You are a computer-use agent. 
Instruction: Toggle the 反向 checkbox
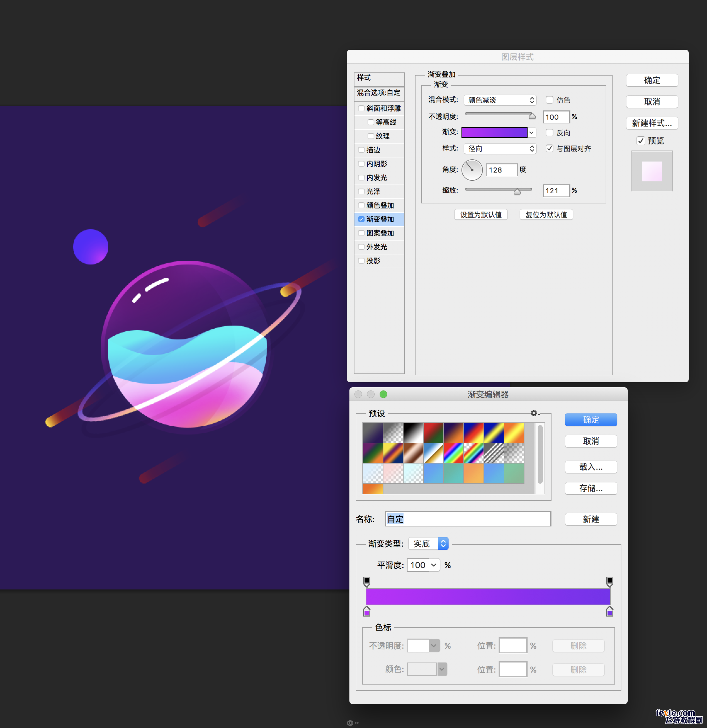(x=549, y=133)
